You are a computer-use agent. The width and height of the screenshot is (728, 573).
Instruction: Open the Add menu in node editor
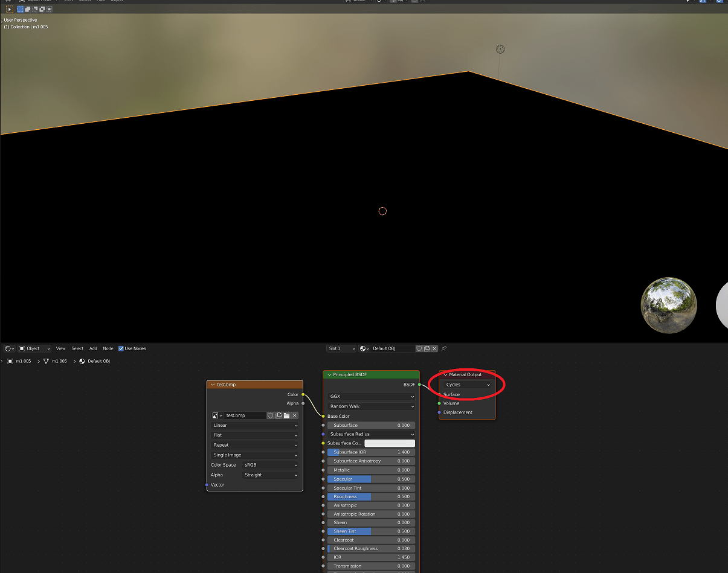(93, 348)
